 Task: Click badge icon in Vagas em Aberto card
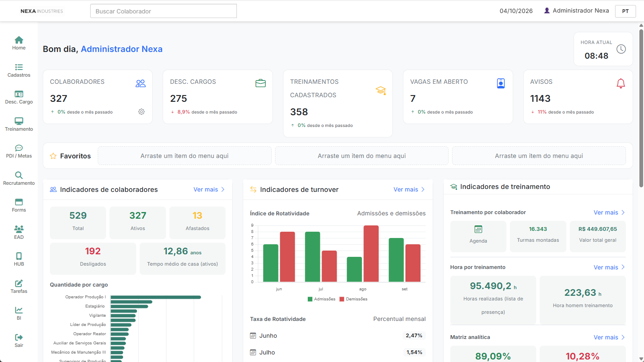point(501,83)
